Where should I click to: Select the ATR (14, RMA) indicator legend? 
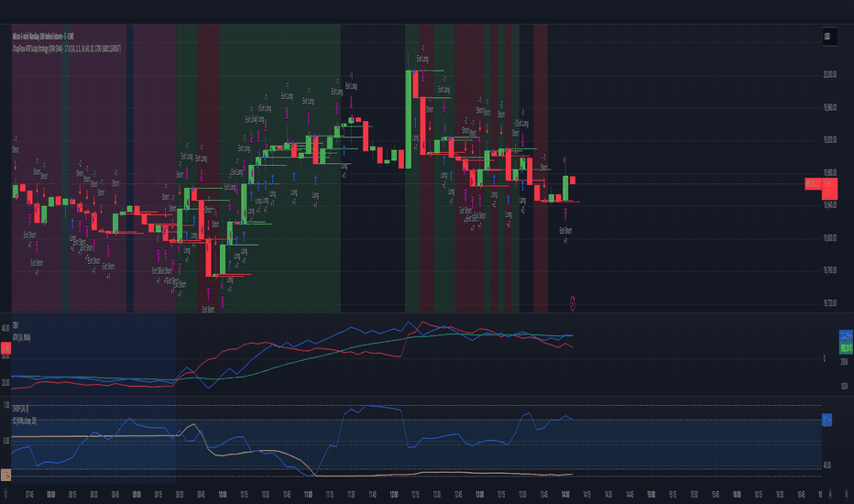21,338
